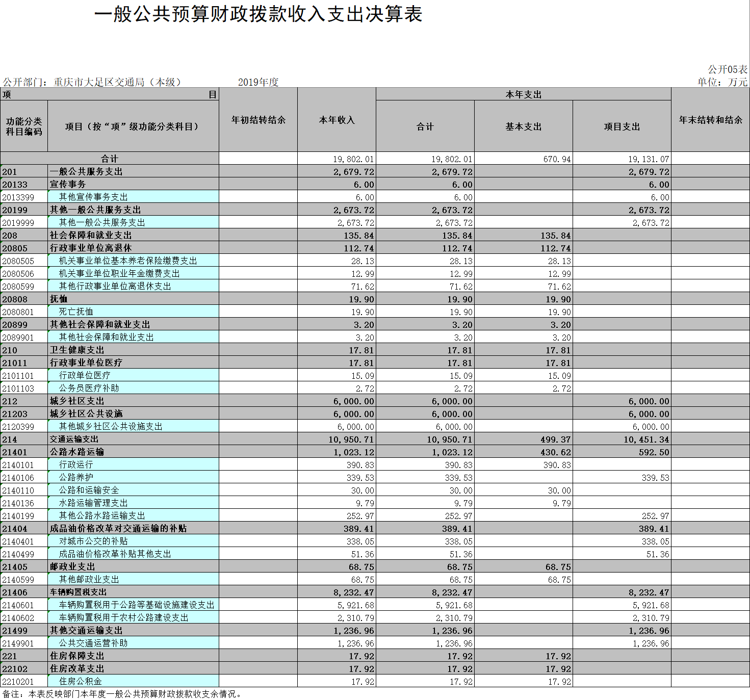Screen dimensions: 750x700
Task: Click the 项目支出 column header
Action: point(622,126)
